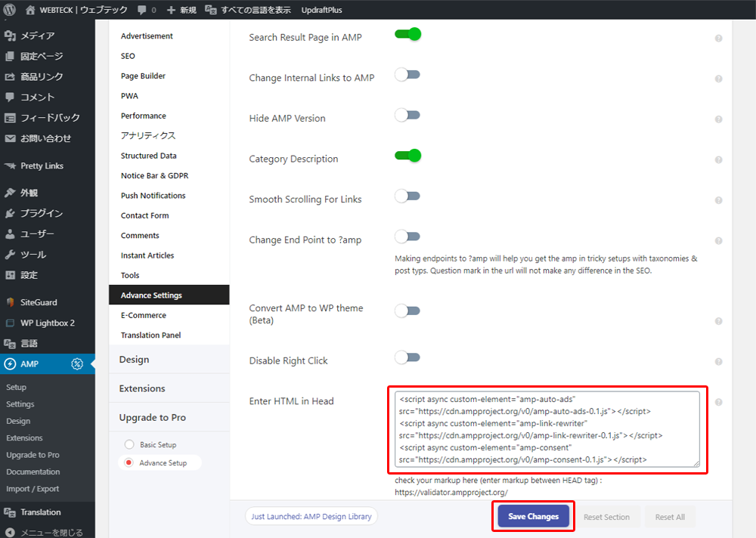
Task: Select the Basic Setup radio button
Action: coord(129,444)
